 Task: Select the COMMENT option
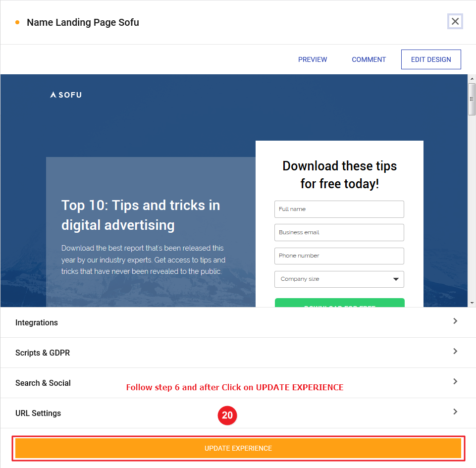(x=369, y=59)
